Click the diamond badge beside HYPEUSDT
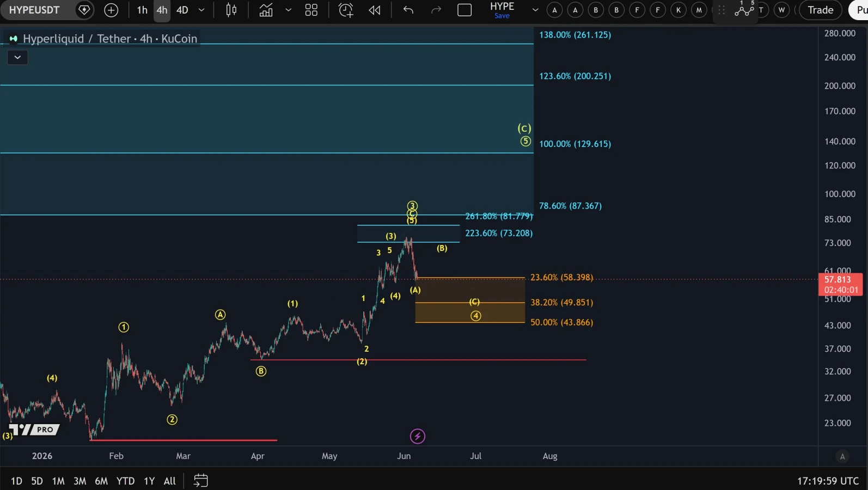The height and width of the screenshot is (490, 868). click(x=84, y=10)
